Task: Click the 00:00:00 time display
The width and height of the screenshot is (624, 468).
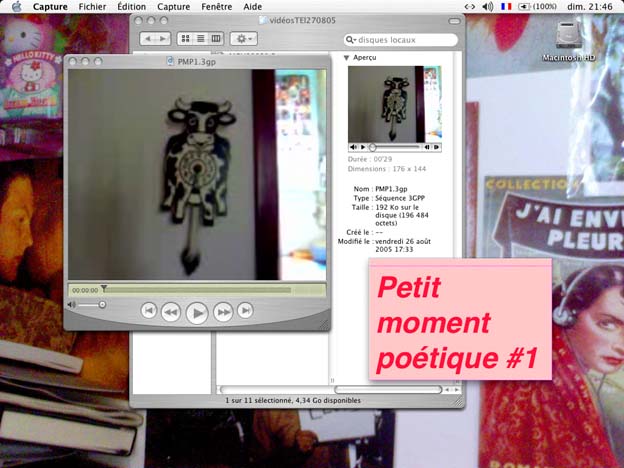Action: (x=85, y=291)
